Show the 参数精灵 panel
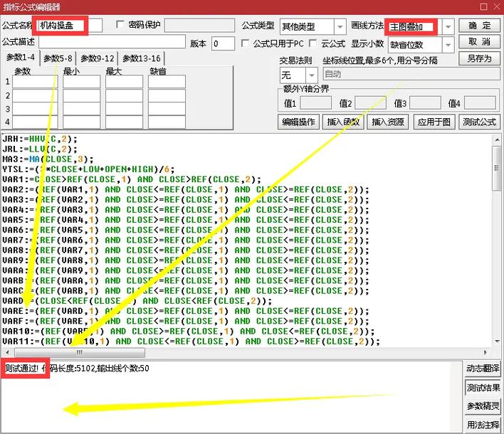The image size is (504, 434). pyautogui.click(x=483, y=406)
